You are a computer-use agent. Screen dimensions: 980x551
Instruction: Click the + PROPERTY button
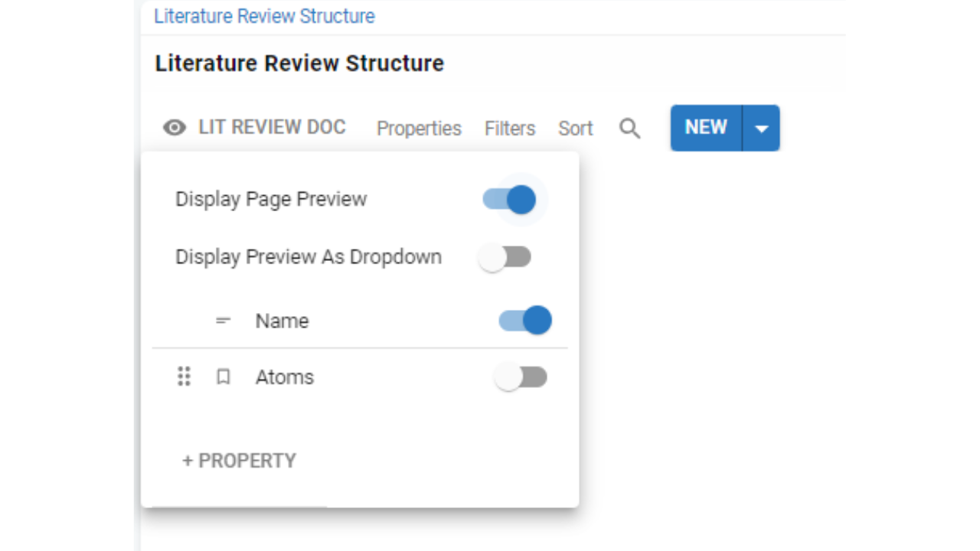tap(239, 461)
